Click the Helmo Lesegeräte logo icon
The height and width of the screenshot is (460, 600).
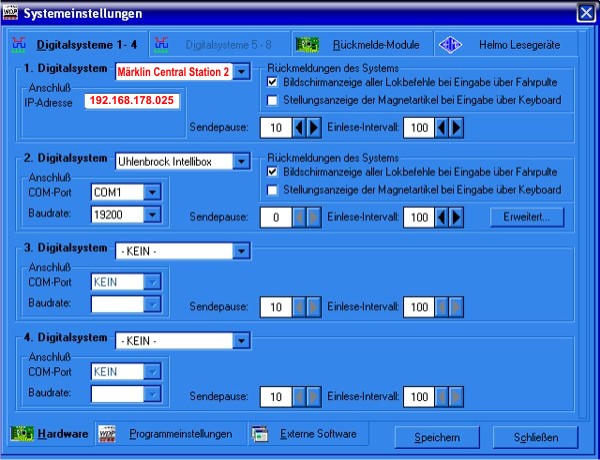pos(450,45)
